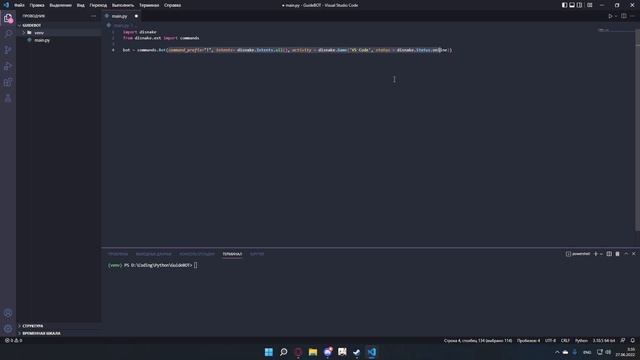Open the Manage gear menu

tap(8, 329)
